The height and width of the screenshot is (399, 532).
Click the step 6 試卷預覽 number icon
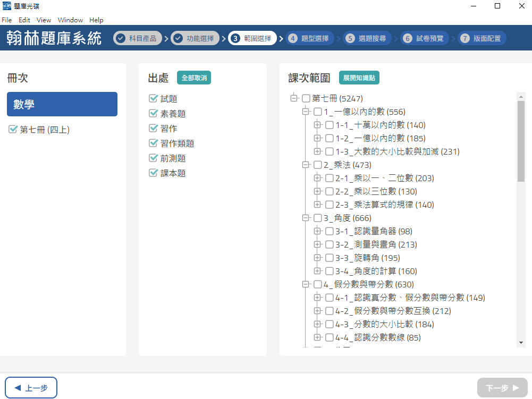coord(408,38)
